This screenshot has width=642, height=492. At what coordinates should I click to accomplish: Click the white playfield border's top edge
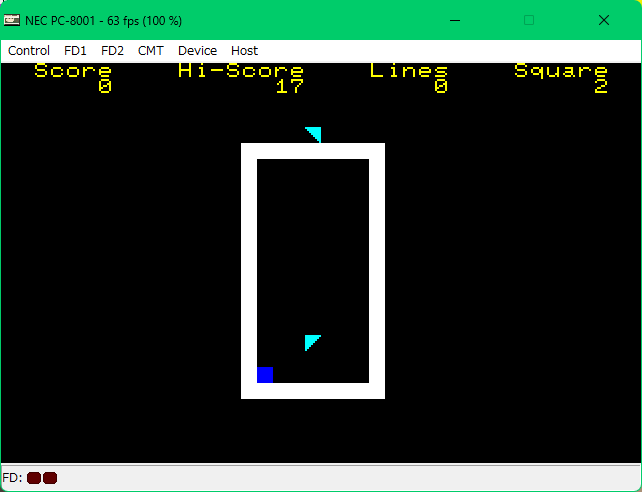coord(313,151)
